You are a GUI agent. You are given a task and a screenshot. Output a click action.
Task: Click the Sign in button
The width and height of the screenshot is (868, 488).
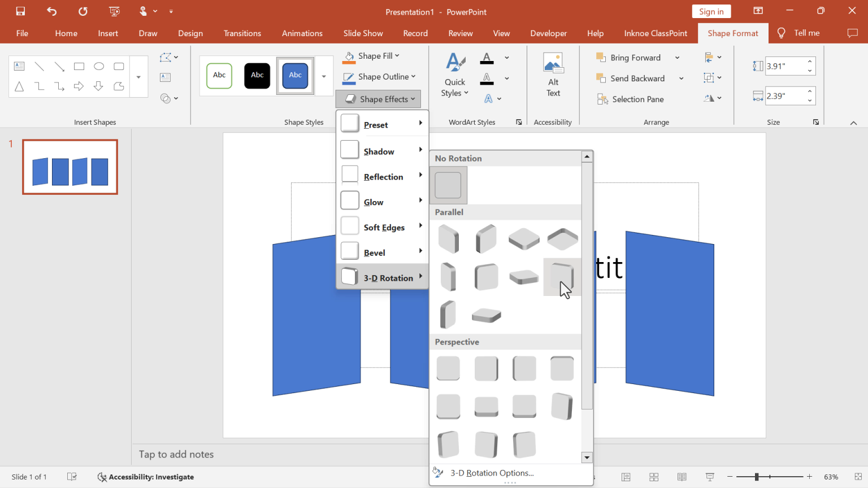[x=711, y=11]
